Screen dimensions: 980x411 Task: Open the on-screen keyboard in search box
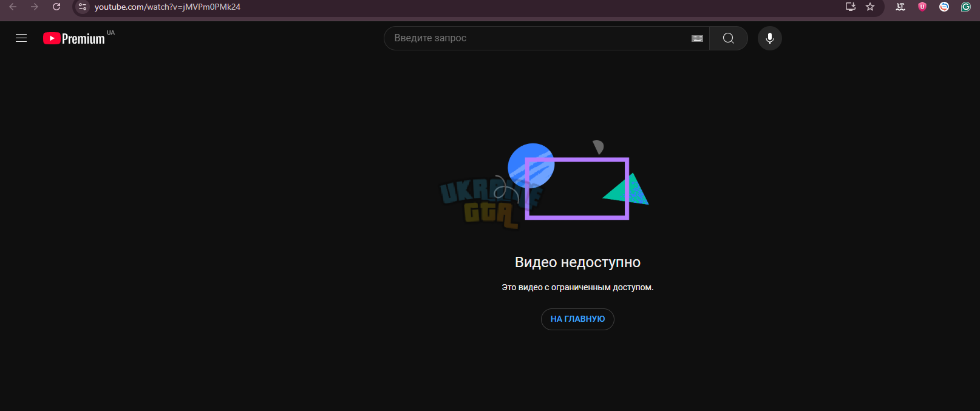pos(697,38)
